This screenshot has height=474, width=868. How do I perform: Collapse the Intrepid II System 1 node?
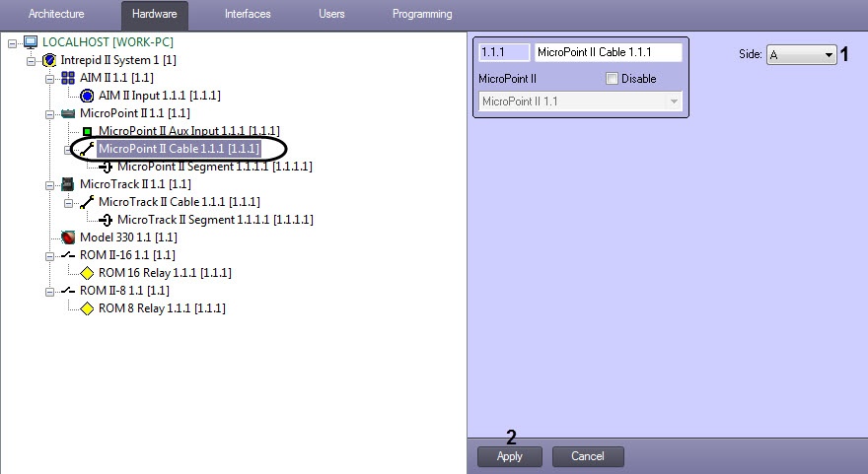pos(31,61)
